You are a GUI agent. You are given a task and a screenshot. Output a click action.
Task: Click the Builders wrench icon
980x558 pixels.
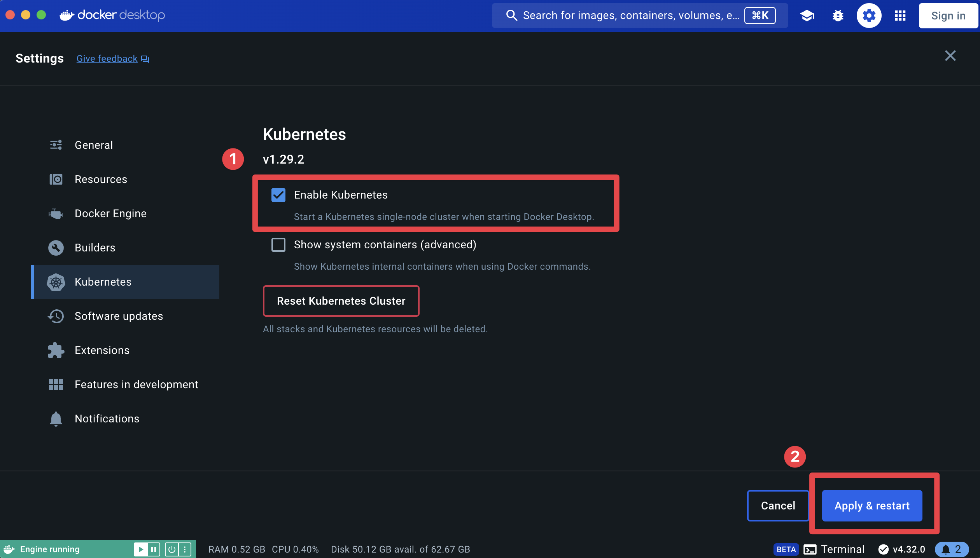(56, 248)
